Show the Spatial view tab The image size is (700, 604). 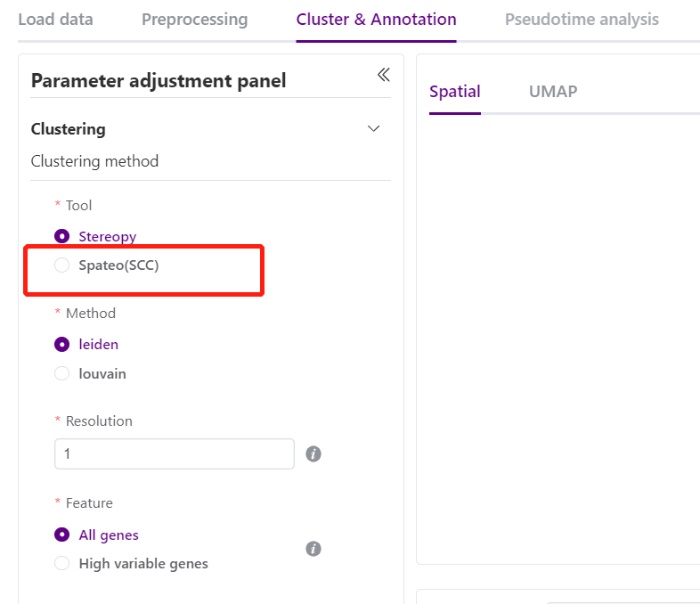click(454, 92)
